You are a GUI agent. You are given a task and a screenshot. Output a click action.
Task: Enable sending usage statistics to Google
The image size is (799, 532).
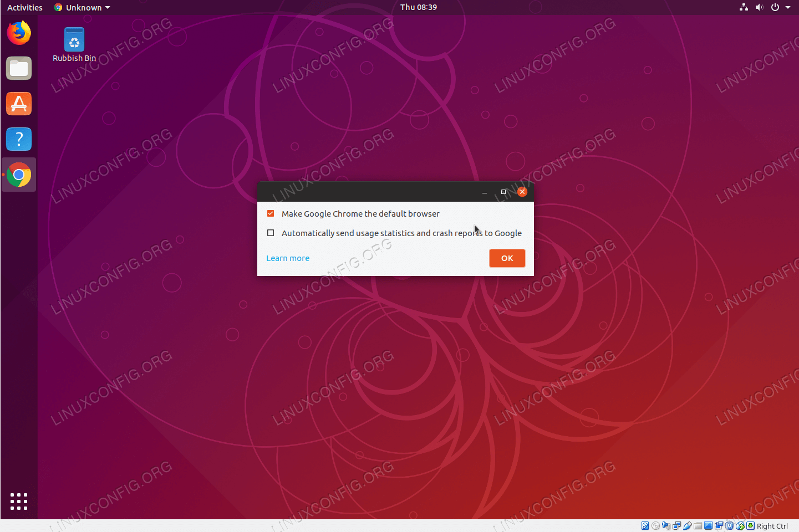pos(271,233)
